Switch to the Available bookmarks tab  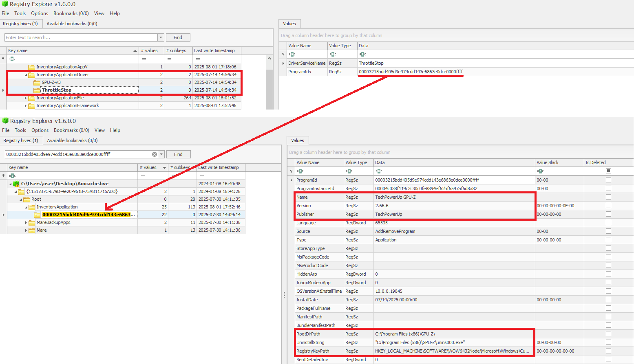click(x=72, y=23)
